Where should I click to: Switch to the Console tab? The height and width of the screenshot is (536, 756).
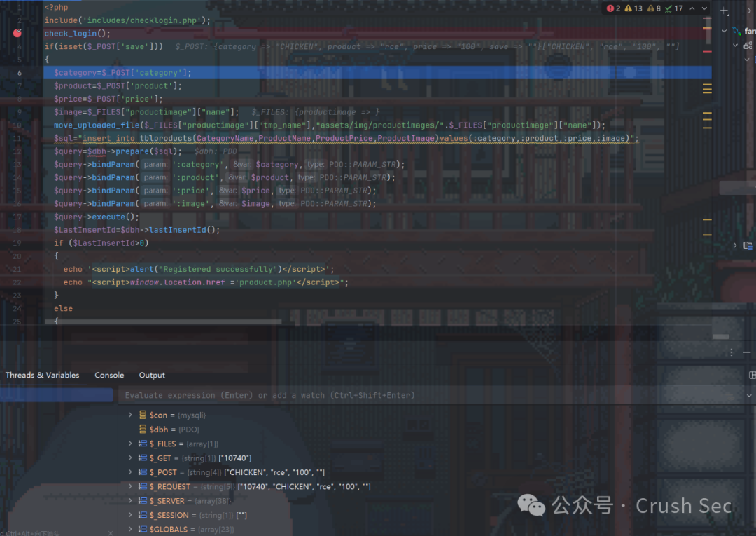(x=109, y=375)
